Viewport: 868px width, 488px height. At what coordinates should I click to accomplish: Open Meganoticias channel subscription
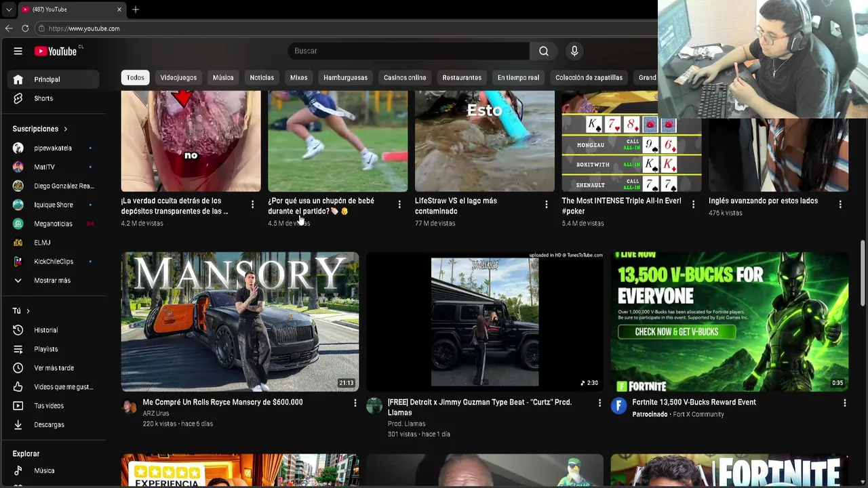pos(53,224)
